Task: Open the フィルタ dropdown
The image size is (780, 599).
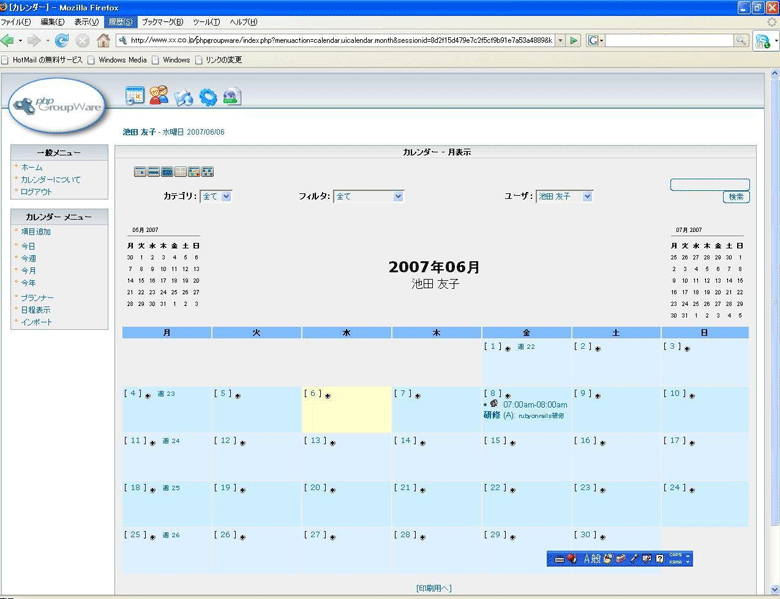Action: pyautogui.click(x=368, y=197)
